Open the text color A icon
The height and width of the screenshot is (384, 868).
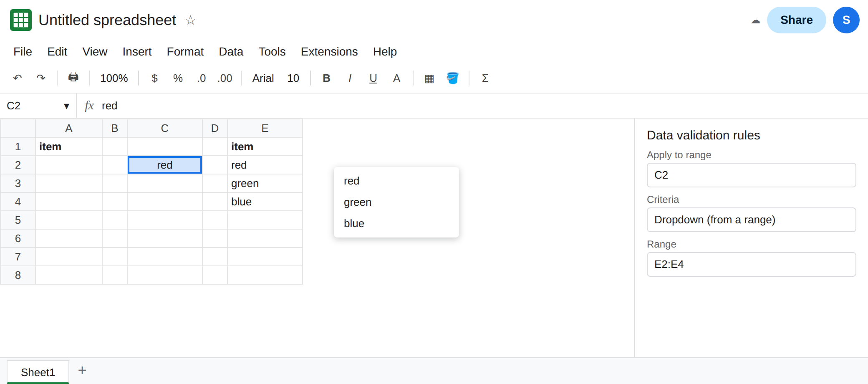click(397, 78)
